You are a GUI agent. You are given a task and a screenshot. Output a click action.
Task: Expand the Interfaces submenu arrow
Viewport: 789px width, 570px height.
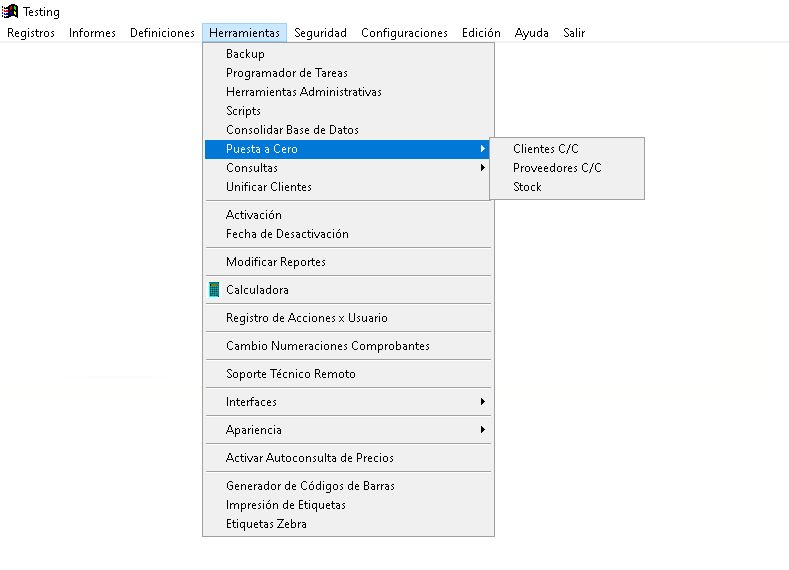point(482,402)
